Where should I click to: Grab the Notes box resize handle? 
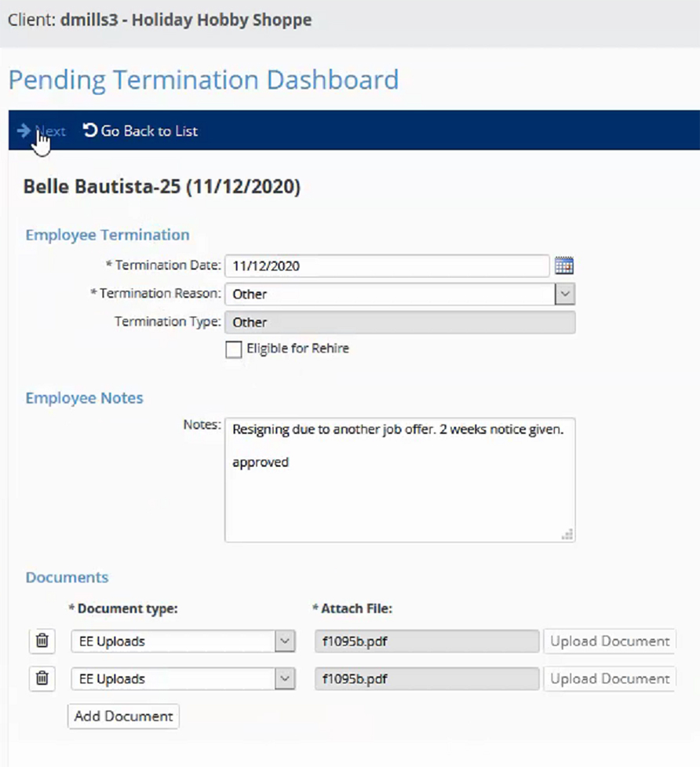pos(567,535)
